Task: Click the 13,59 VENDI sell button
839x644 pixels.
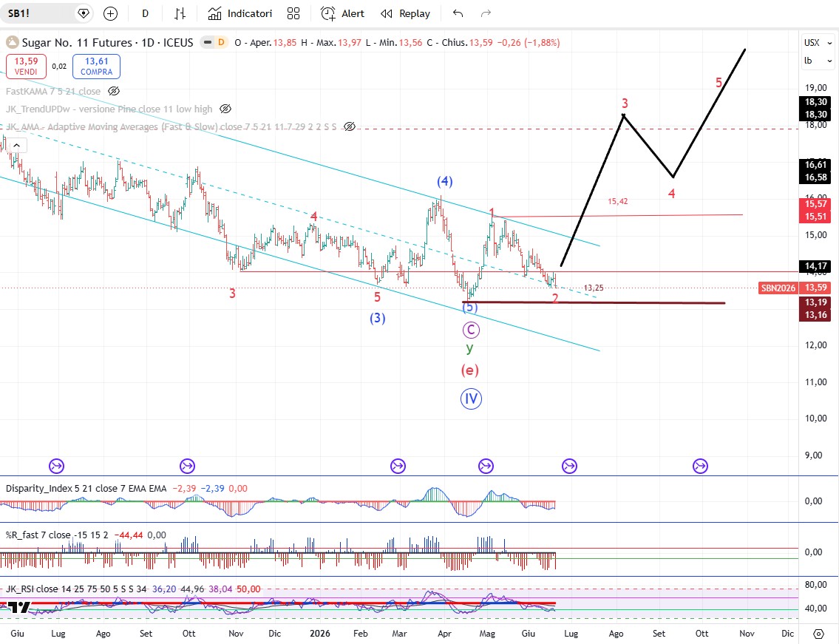Action: [x=26, y=67]
